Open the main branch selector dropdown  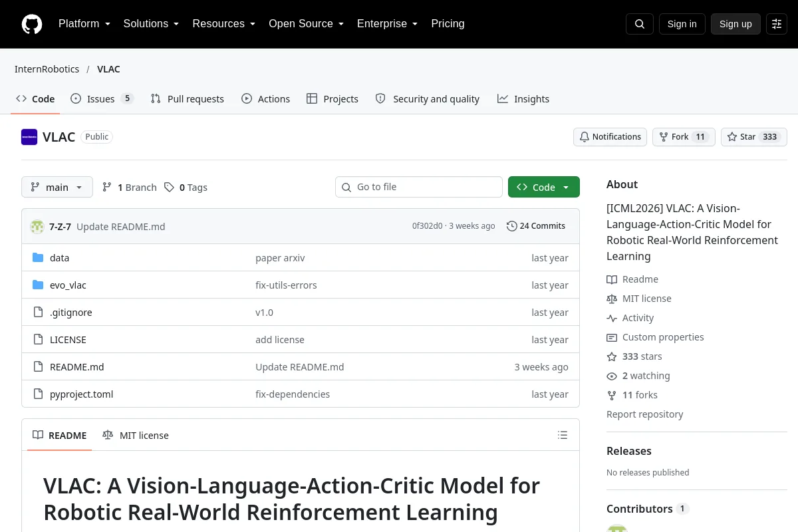[x=57, y=188]
